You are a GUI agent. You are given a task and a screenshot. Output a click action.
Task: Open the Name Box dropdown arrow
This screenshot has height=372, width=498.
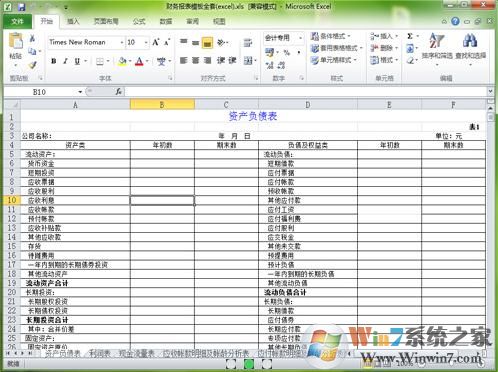click(x=80, y=92)
